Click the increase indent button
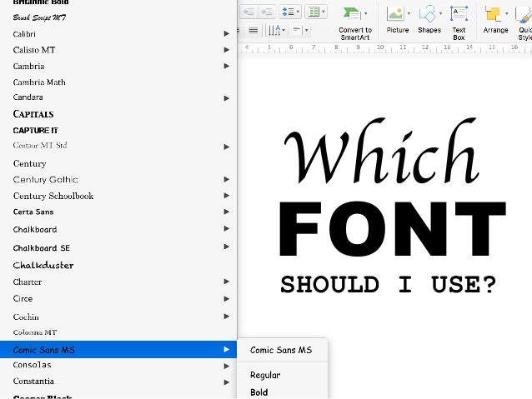 coord(267,12)
